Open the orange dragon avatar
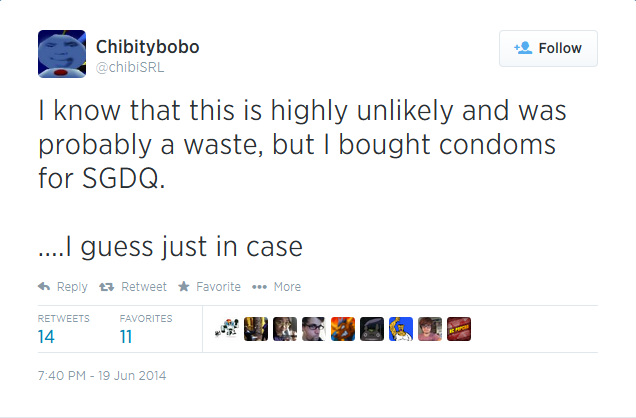Viewport: 636px width, 418px height. (x=343, y=329)
